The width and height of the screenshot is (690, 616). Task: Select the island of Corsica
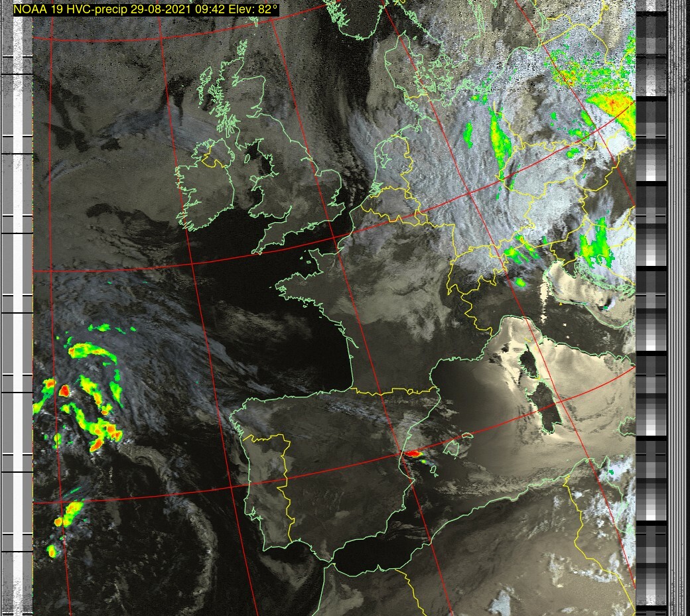pyautogui.click(x=529, y=361)
